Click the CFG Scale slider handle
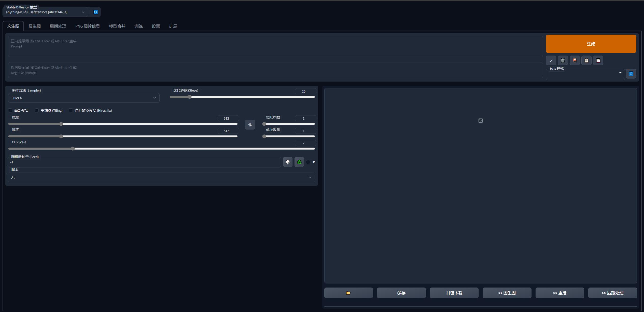The width and height of the screenshot is (644, 312). (73, 149)
